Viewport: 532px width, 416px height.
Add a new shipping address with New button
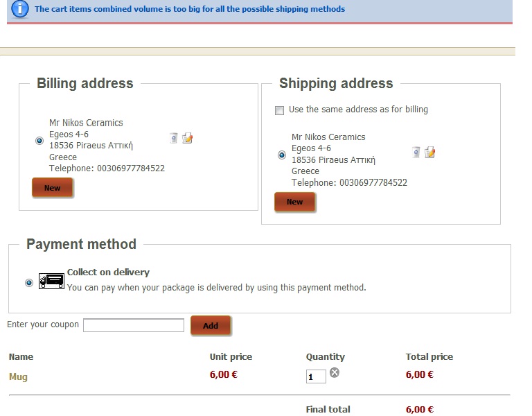pyautogui.click(x=295, y=202)
